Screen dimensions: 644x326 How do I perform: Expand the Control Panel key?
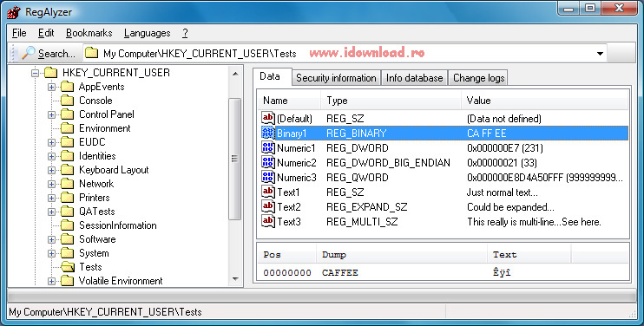coord(52,114)
